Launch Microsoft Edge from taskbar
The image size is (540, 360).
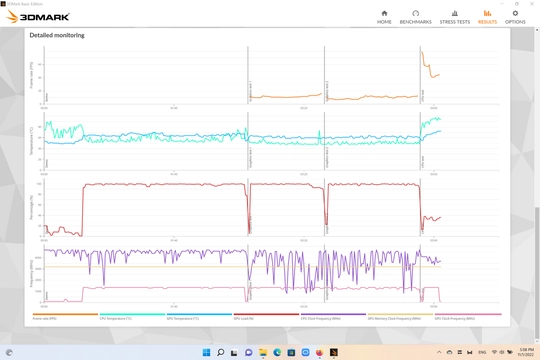[x=277, y=352]
